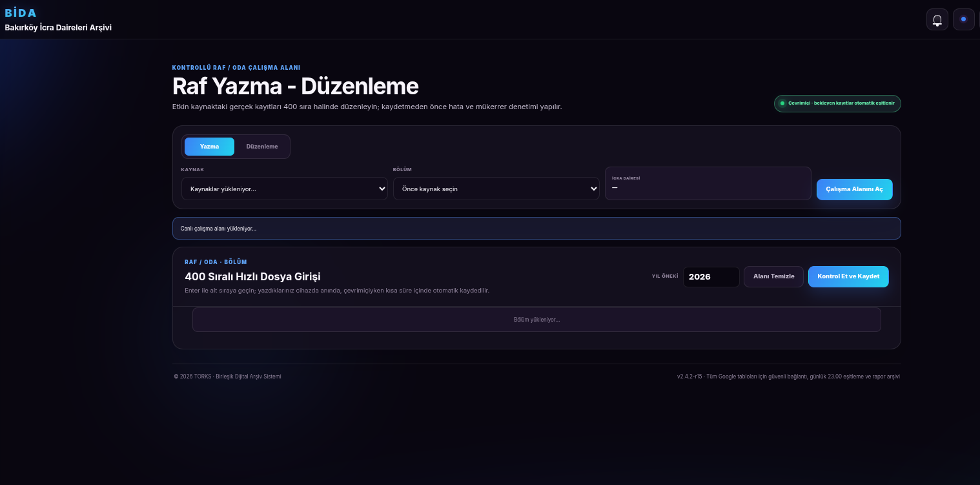Click the "Raf Yazma - Düzenleme" heading

(x=296, y=86)
